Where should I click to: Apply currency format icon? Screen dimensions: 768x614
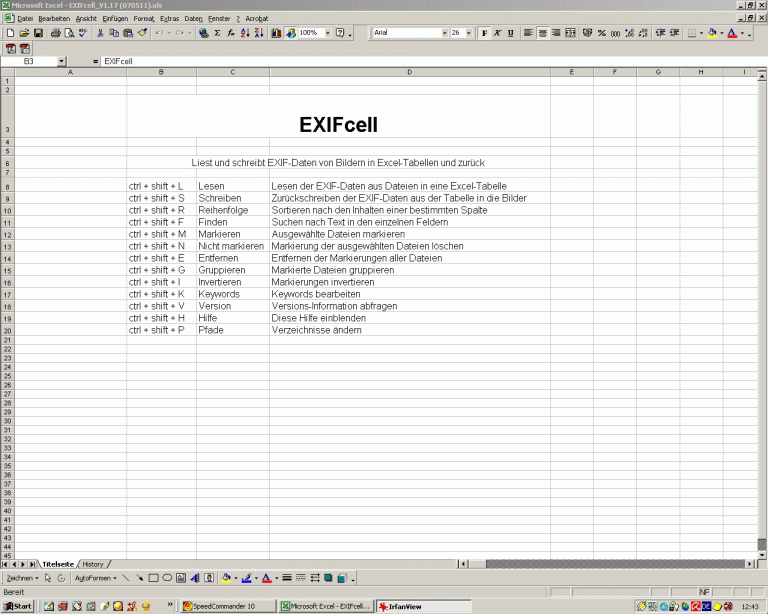(x=588, y=33)
